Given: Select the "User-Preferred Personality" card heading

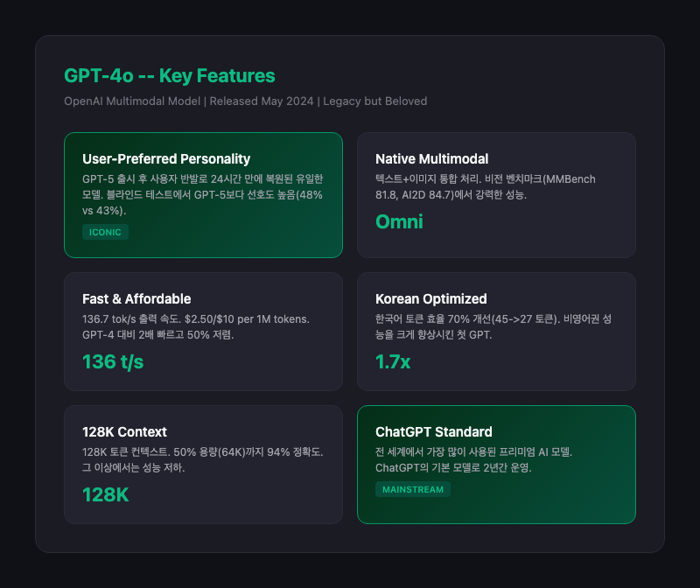Looking at the screenshot, I should click(166, 158).
